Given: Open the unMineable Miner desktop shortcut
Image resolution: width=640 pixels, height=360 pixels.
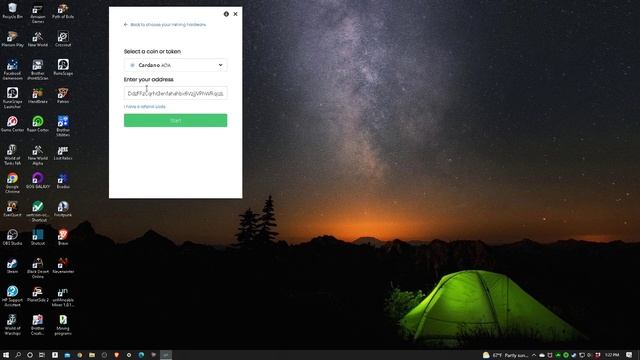Looking at the screenshot, I should pyautogui.click(x=63, y=296).
